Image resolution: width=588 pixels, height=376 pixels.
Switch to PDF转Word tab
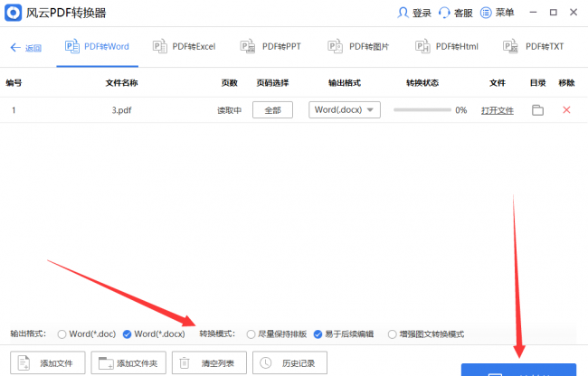click(98, 47)
